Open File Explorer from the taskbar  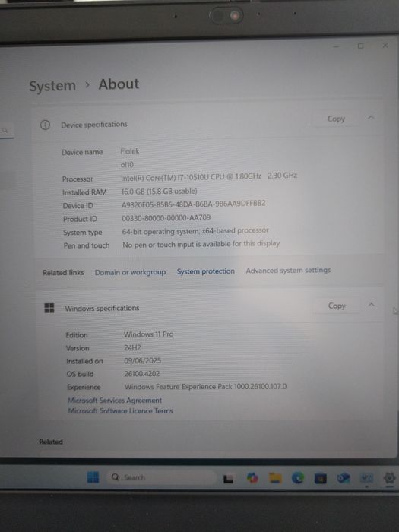[275, 478]
